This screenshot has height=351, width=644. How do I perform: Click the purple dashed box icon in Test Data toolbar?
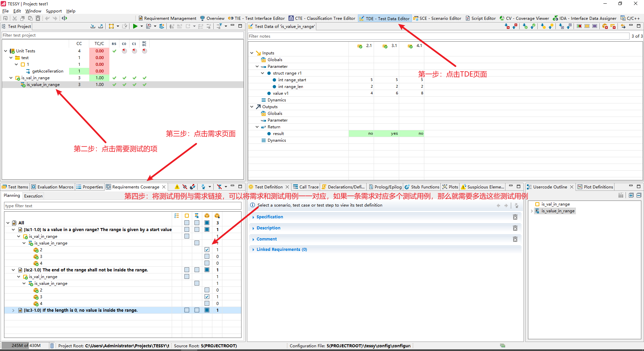point(595,26)
